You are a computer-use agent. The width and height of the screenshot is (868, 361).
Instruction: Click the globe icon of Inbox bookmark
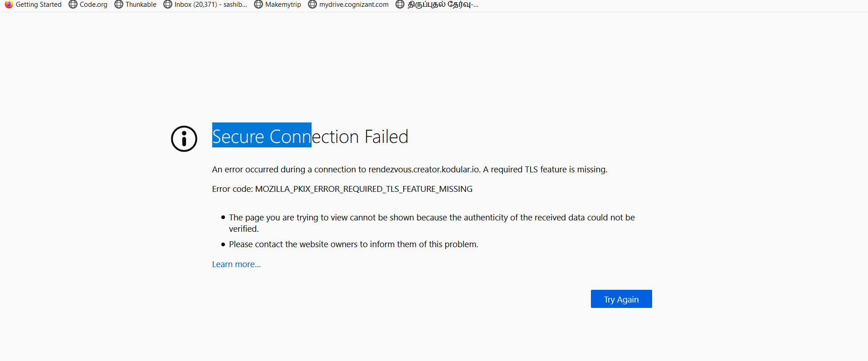tap(168, 5)
